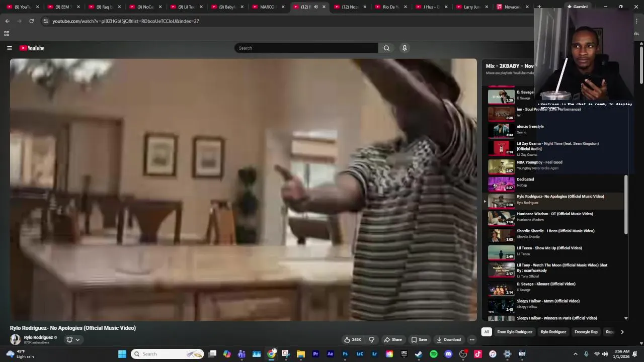
Task: Open a new browser tab
Action: tap(539, 7)
